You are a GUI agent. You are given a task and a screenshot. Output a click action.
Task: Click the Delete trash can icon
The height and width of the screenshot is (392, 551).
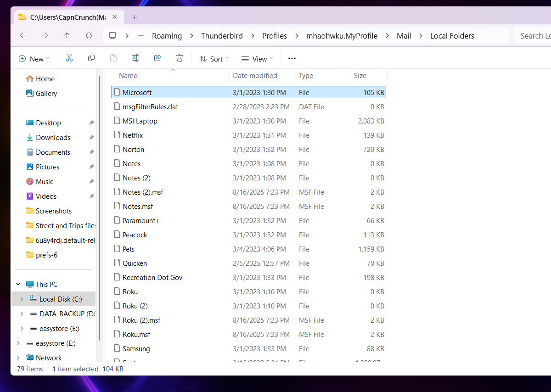(180, 58)
